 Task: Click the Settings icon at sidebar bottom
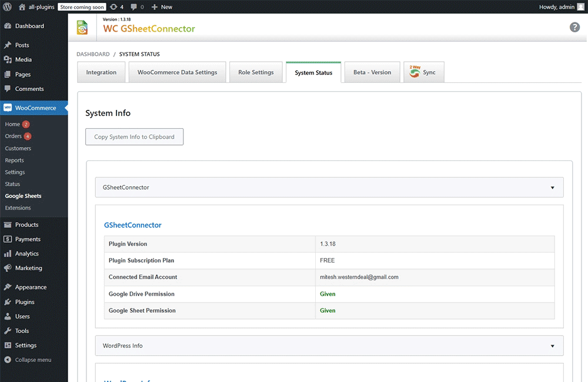8,345
